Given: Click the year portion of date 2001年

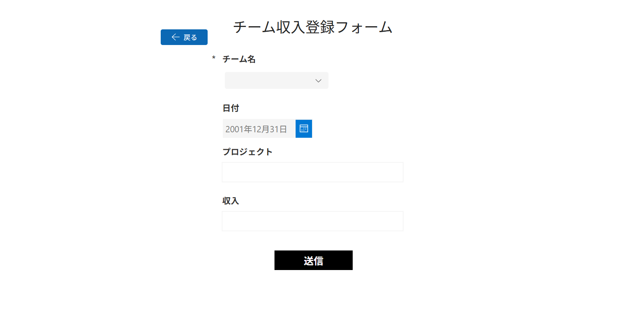Looking at the screenshot, I should [239, 129].
